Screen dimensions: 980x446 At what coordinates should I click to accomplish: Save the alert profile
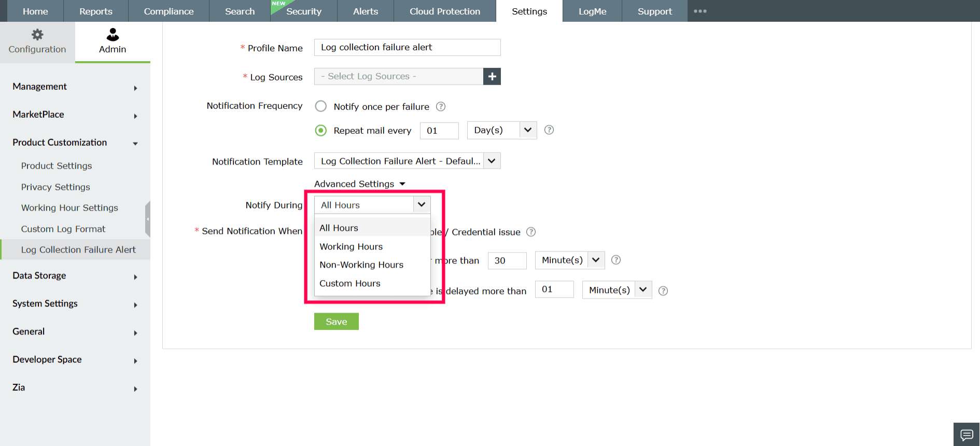(x=337, y=322)
